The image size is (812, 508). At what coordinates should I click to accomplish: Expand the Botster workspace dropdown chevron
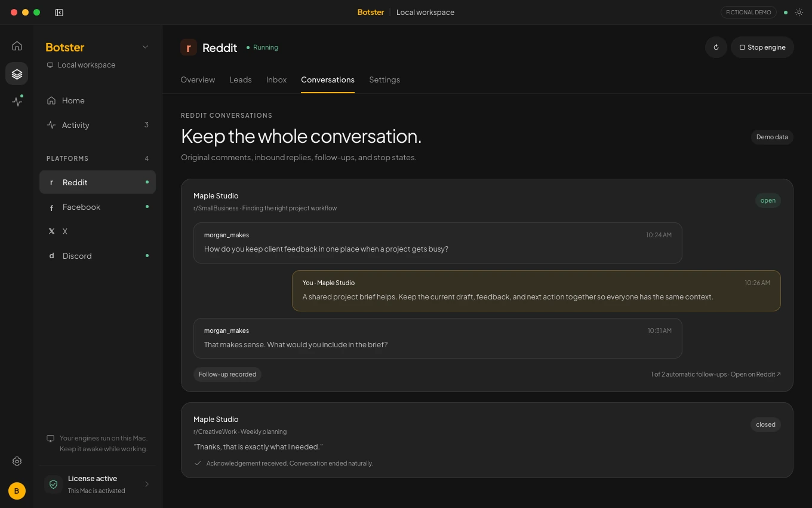click(145, 47)
